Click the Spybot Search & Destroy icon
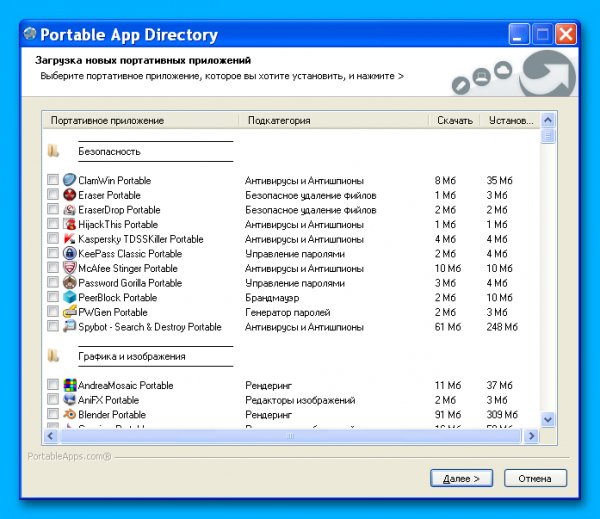Image resolution: width=600 pixels, height=519 pixels. (70, 326)
